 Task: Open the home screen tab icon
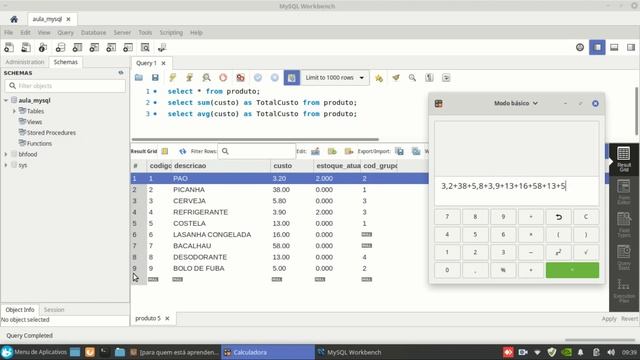(x=14, y=19)
